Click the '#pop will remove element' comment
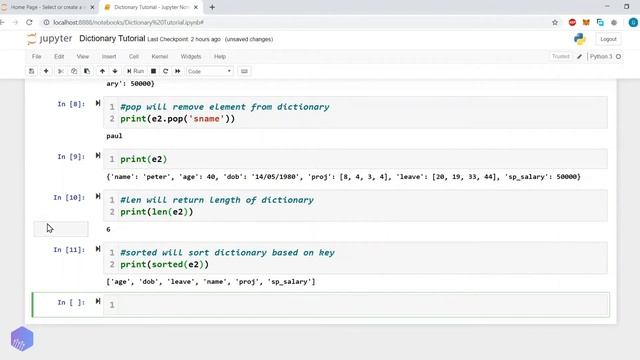Screen dimensions: 640x360 [225, 107]
